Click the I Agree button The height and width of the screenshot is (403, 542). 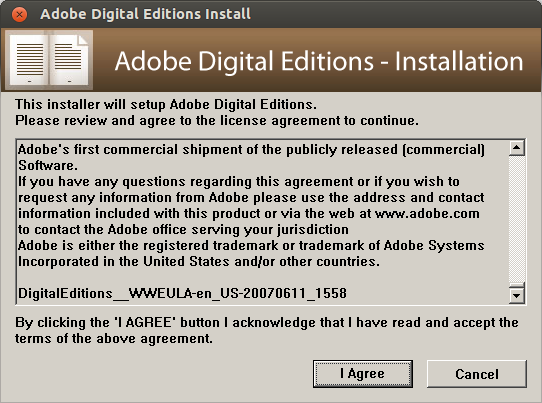tap(363, 374)
